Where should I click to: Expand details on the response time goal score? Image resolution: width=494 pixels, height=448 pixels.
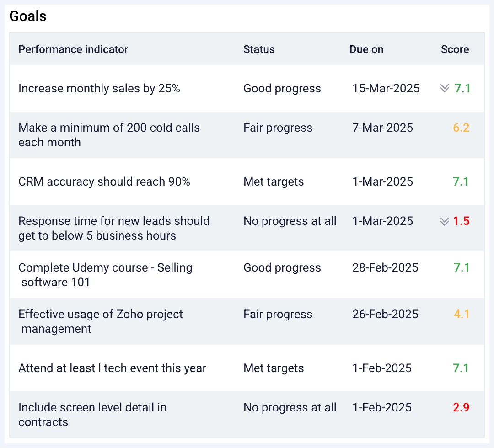pos(444,221)
